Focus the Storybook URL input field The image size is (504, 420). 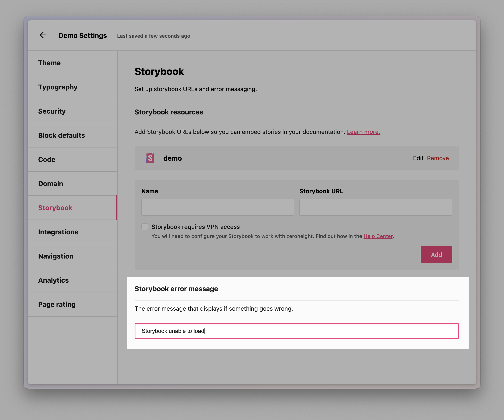376,207
